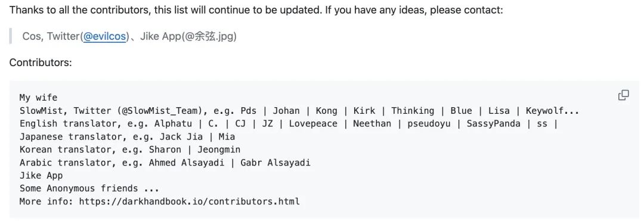Click the name 'Keywolf...' in SlowMist line

pyautogui.click(x=552, y=111)
